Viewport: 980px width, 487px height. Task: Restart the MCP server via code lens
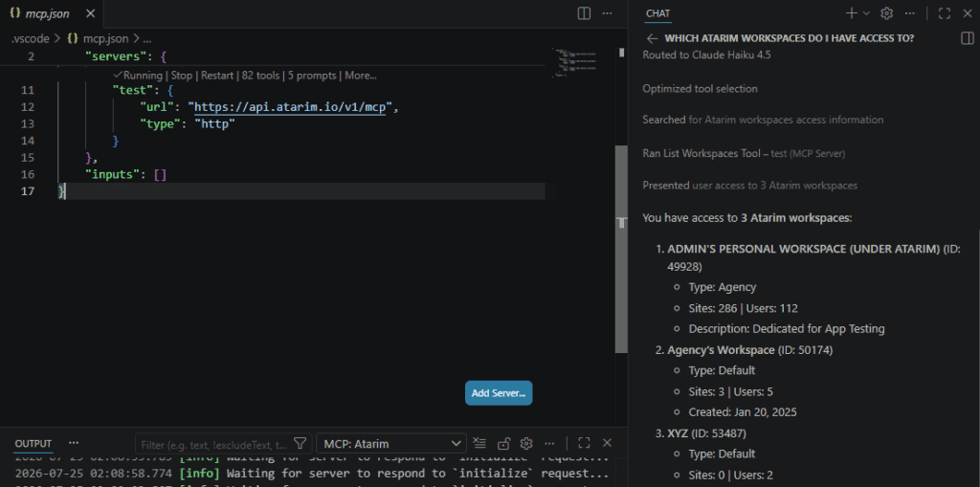[217, 76]
